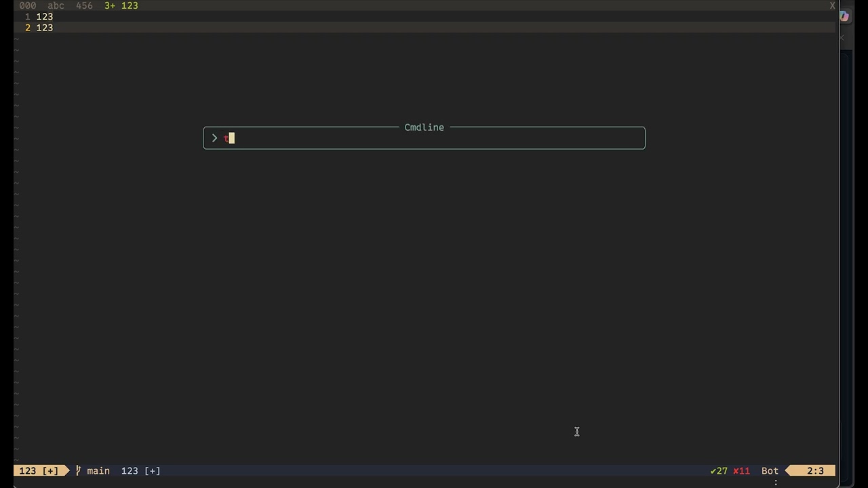Click the red 11 error counter

(741, 470)
